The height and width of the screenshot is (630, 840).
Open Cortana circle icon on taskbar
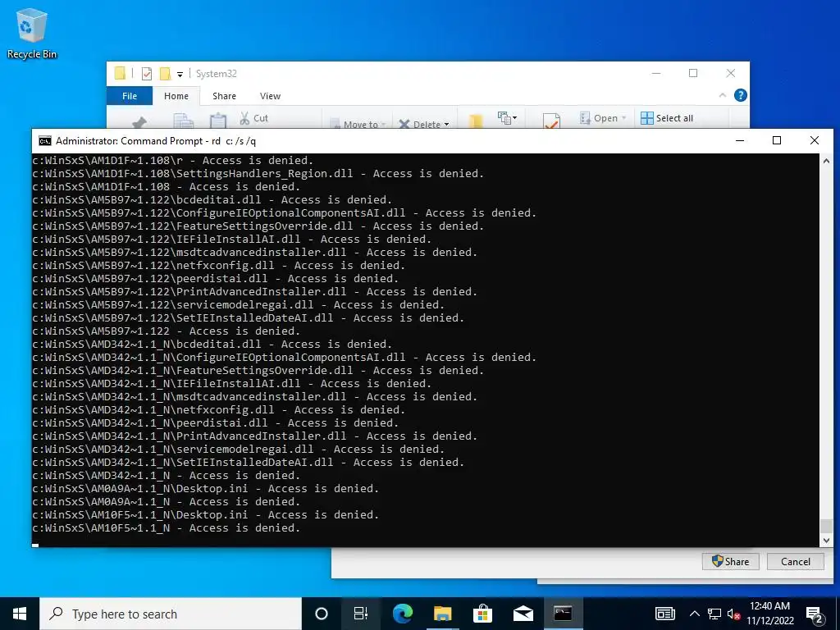click(x=322, y=614)
